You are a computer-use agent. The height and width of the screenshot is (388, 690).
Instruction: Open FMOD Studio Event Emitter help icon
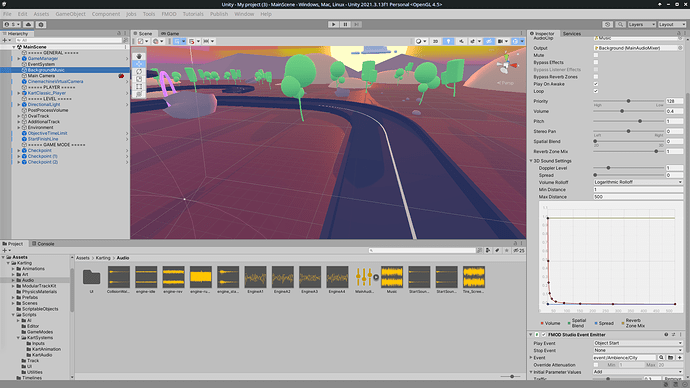point(666,335)
